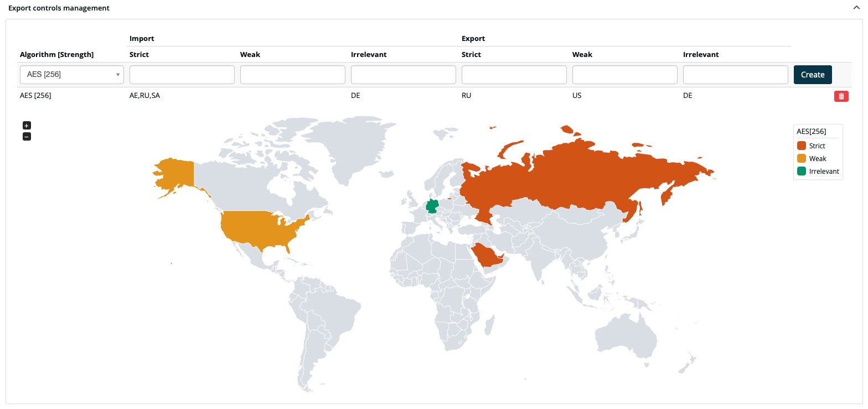Delete the AES [256] row with trash icon
This screenshot has height=409, width=868.
[841, 96]
